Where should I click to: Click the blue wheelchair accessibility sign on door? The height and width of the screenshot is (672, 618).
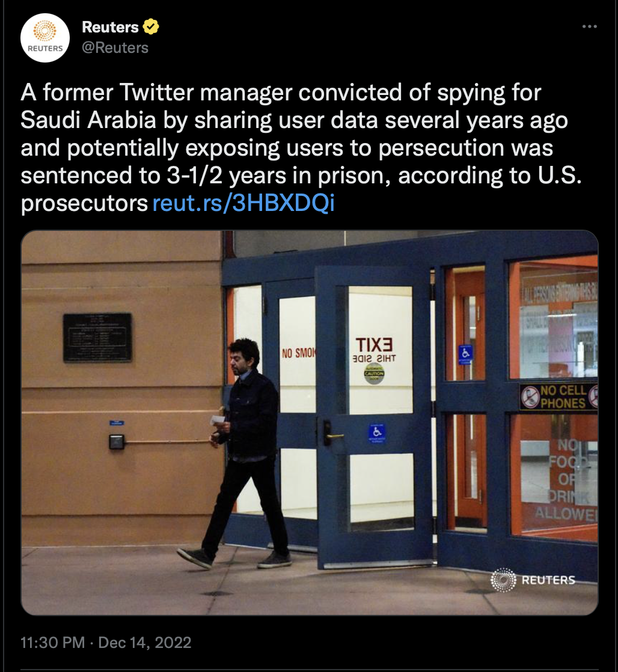pyautogui.click(x=377, y=433)
